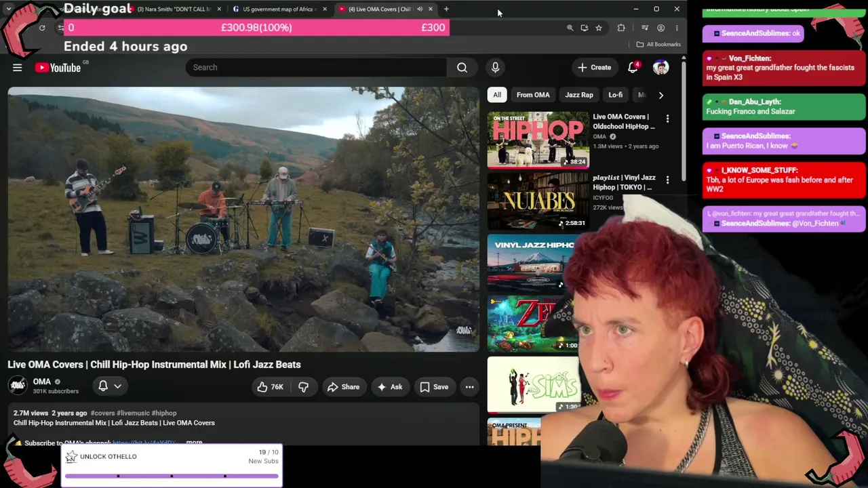Click the #covers hashtag

coord(102,413)
